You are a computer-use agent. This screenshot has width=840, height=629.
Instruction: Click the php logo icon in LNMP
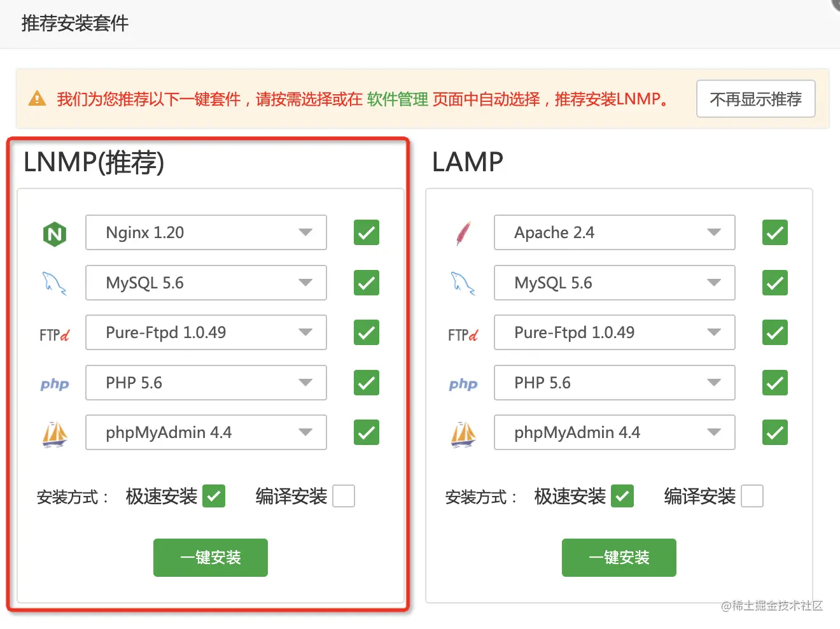[55, 384]
